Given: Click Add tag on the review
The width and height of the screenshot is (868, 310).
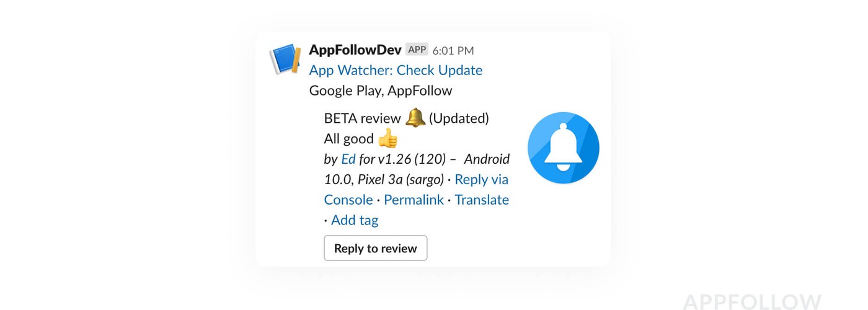Looking at the screenshot, I should (x=355, y=219).
